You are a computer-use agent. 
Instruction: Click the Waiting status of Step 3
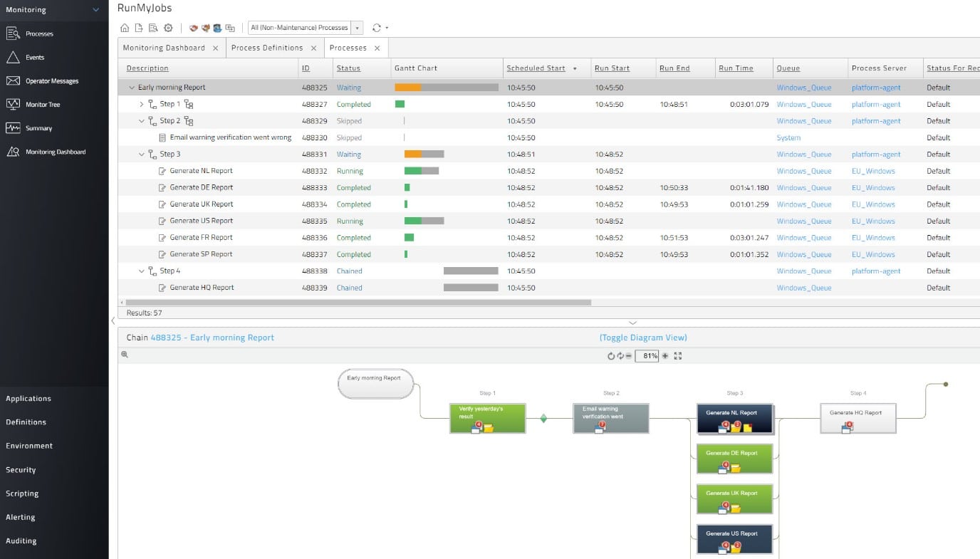tap(349, 155)
